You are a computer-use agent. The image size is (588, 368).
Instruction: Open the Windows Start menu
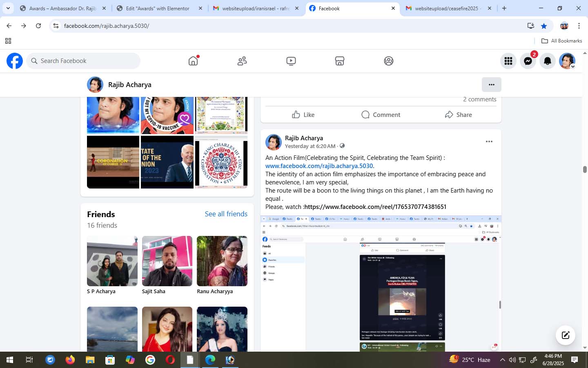coord(10,360)
